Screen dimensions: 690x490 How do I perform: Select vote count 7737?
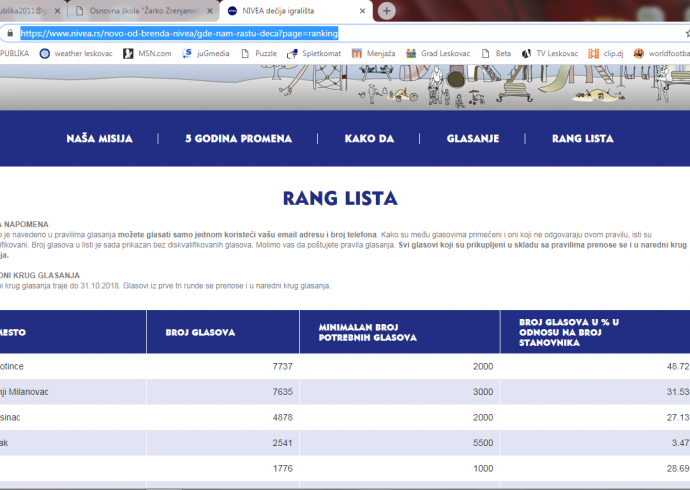pos(283,366)
